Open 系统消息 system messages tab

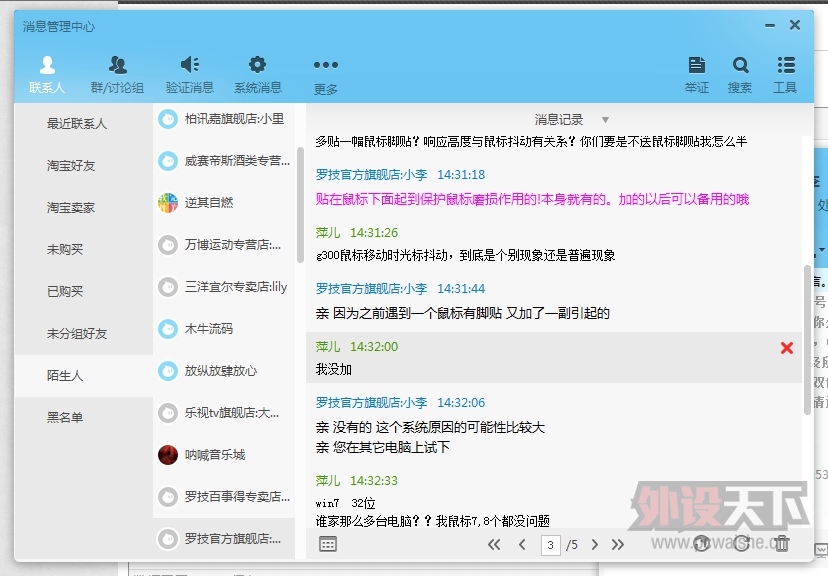[x=258, y=75]
